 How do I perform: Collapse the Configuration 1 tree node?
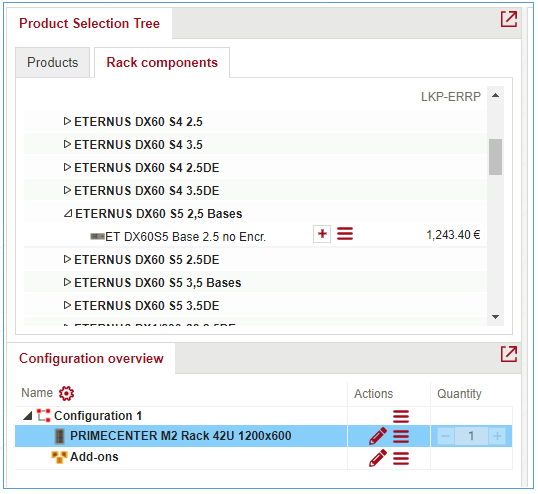(x=27, y=416)
